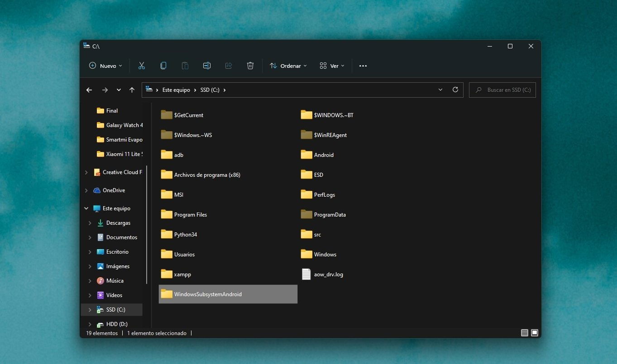Expand Descargas tree node
This screenshot has width=617, height=364.
point(90,223)
